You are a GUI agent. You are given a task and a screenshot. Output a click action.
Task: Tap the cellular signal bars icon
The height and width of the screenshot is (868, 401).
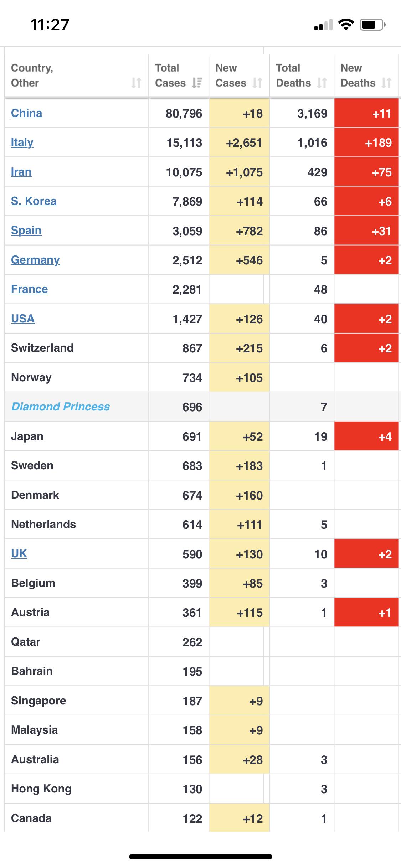[323, 25]
